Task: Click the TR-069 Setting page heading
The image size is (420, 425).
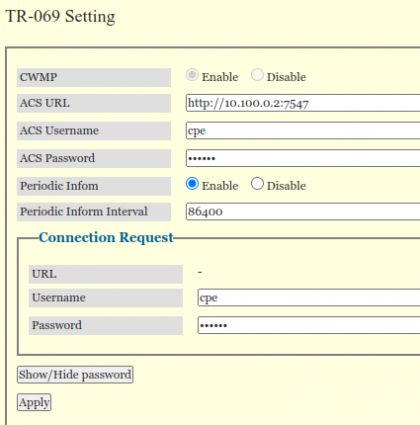Action: pyautogui.click(x=60, y=16)
